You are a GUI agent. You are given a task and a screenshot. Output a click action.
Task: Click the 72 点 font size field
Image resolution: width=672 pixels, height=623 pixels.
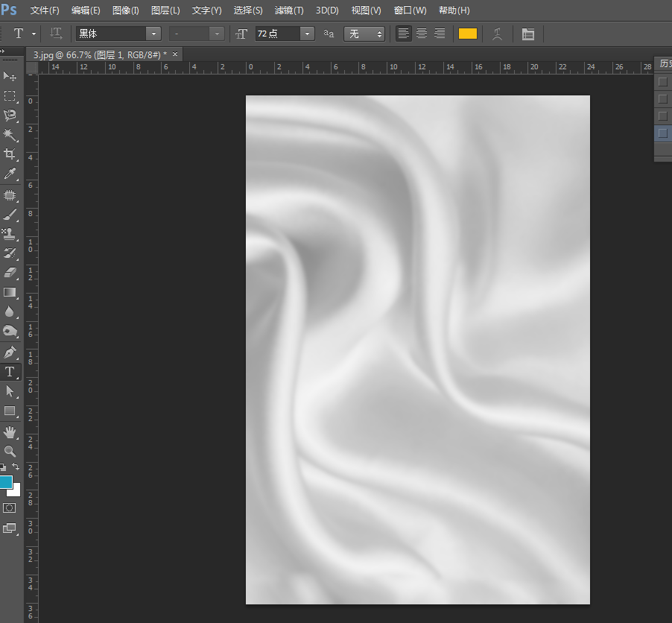278,34
